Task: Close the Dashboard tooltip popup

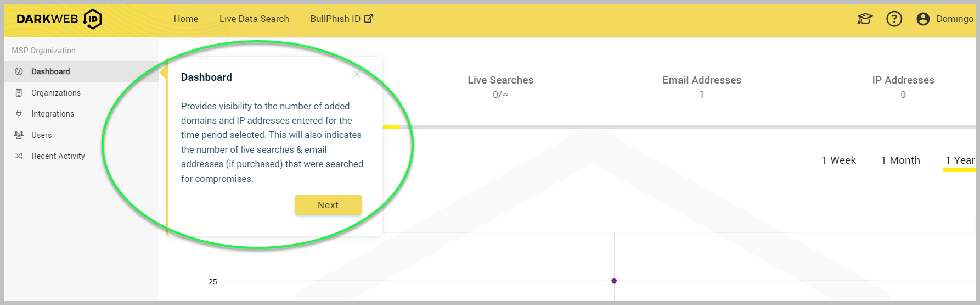Action: click(x=357, y=74)
